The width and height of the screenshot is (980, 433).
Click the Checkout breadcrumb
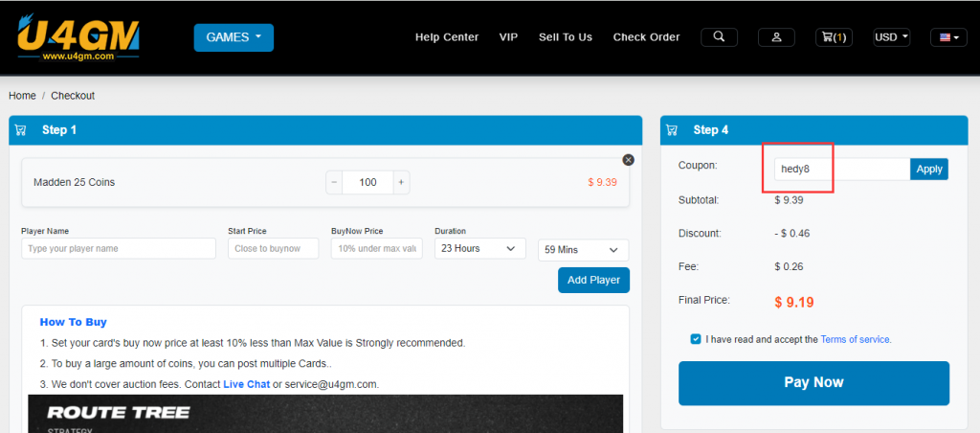[73, 96]
